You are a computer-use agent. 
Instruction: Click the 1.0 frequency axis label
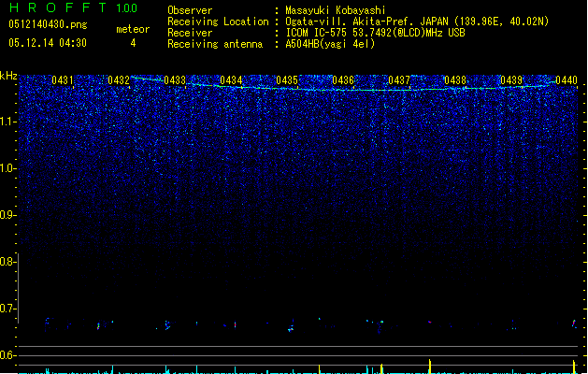point(7,168)
